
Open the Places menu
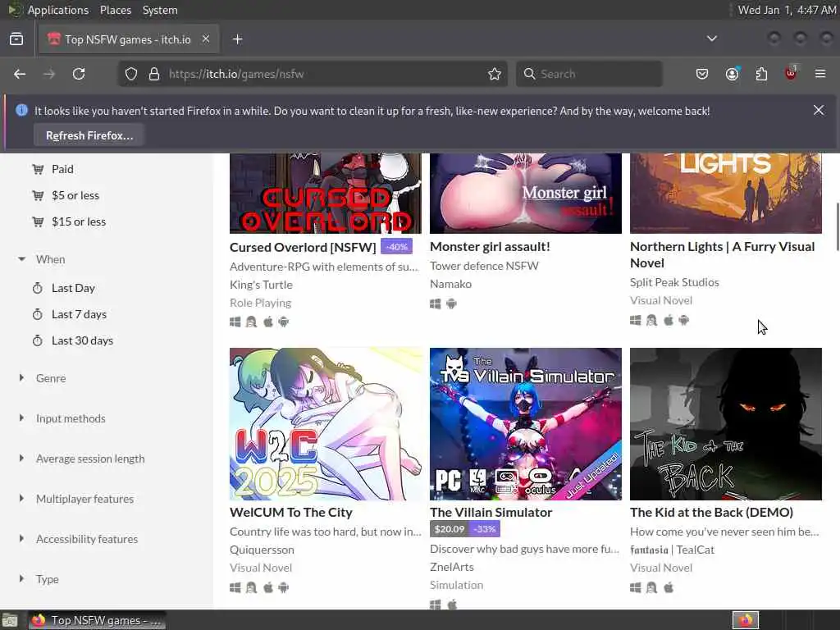coord(116,10)
